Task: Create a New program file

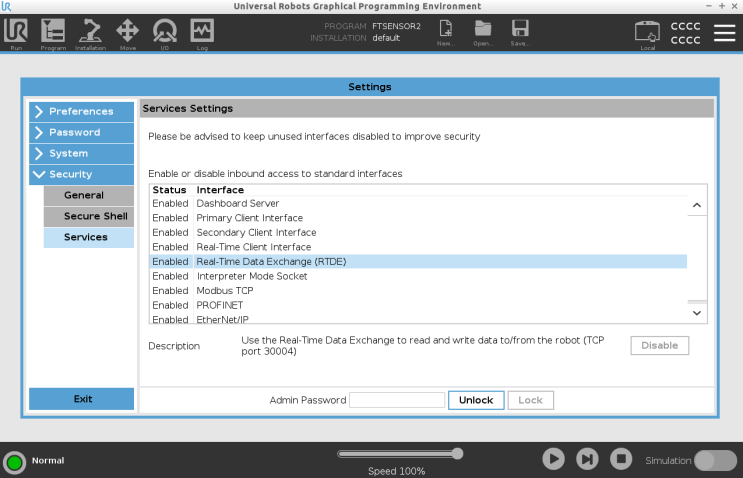Action: coord(446,32)
